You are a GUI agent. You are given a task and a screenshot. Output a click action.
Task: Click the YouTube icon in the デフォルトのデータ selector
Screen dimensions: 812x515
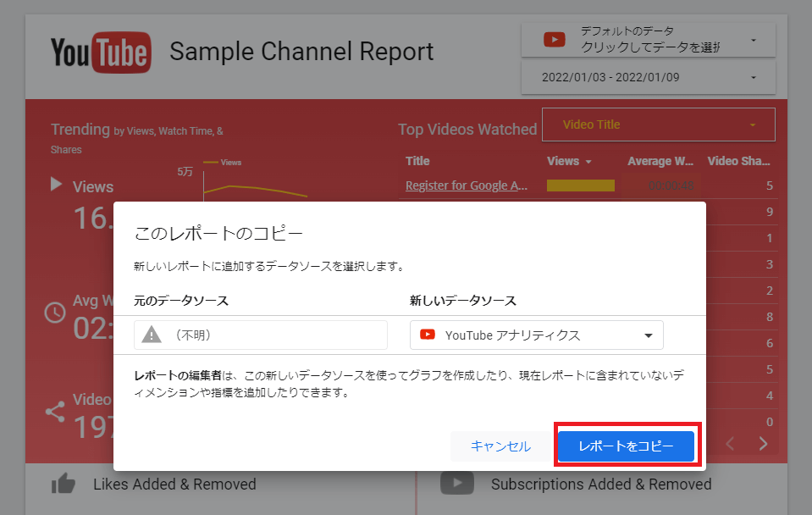pos(554,39)
